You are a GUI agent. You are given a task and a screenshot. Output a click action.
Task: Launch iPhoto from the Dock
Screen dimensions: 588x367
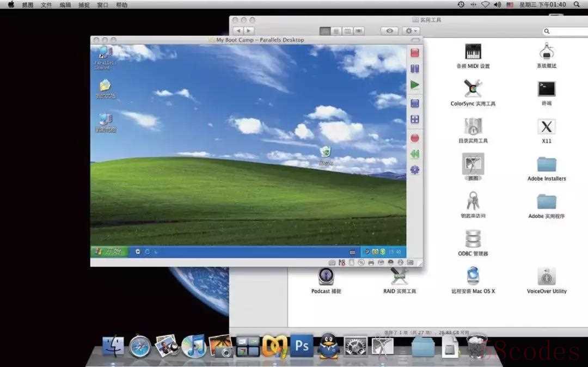click(x=167, y=346)
